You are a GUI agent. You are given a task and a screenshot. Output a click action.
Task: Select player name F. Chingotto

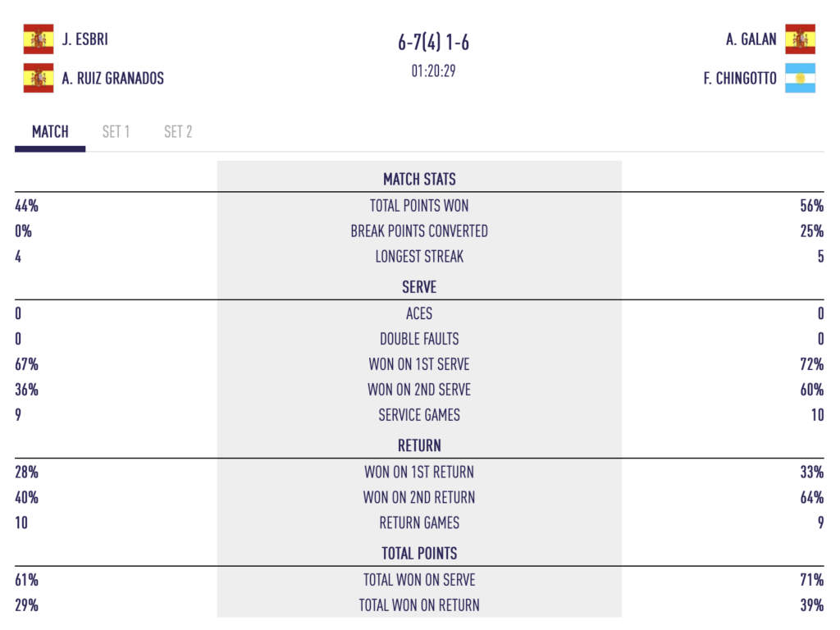[x=740, y=79]
